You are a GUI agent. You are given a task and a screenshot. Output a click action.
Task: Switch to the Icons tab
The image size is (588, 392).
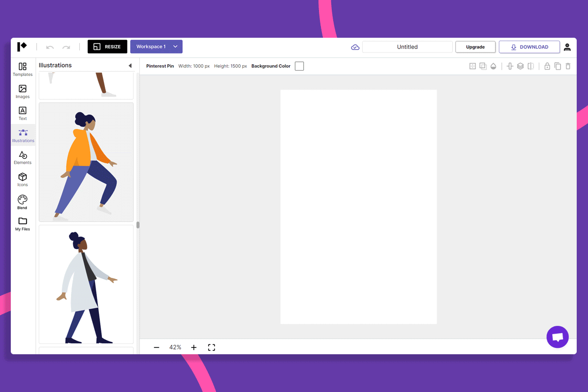(x=23, y=179)
